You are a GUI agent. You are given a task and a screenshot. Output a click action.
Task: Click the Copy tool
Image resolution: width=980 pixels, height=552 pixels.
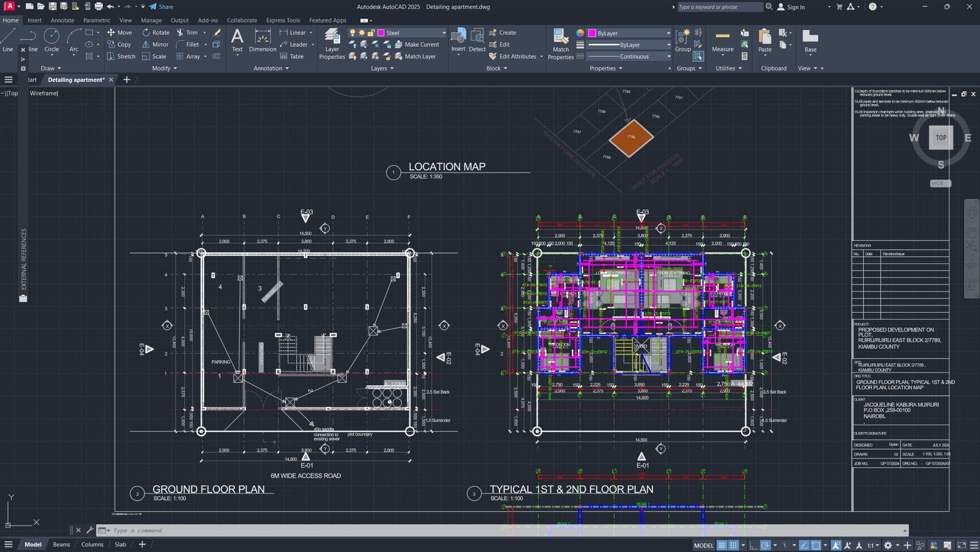[119, 44]
